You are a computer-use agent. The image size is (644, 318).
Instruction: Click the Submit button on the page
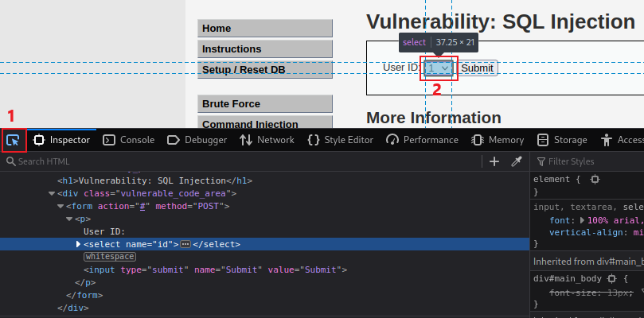(478, 68)
